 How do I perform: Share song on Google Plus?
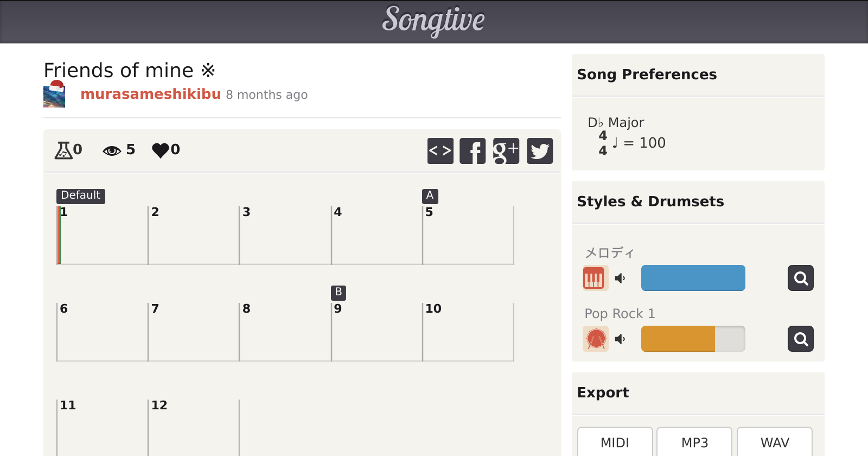click(x=506, y=151)
